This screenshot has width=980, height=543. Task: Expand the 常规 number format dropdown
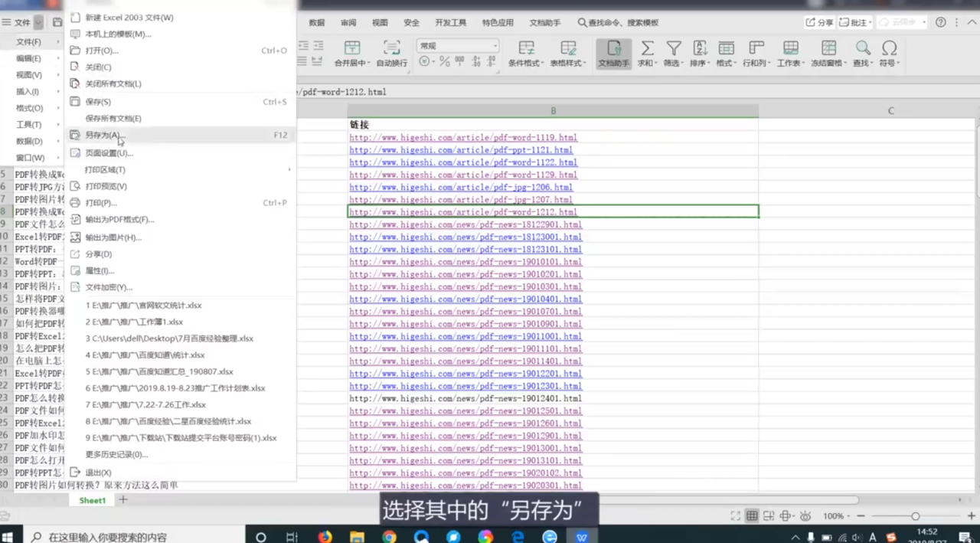pos(495,46)
